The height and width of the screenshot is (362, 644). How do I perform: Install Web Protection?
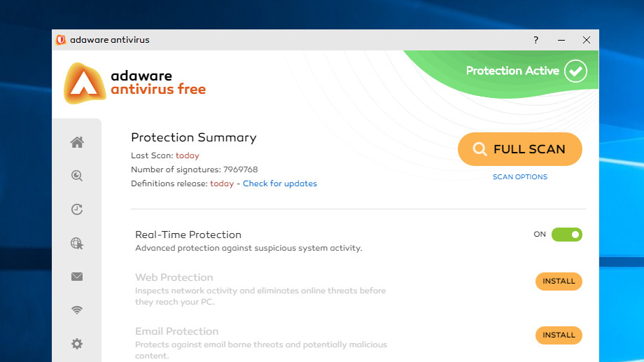coord(559,281)
